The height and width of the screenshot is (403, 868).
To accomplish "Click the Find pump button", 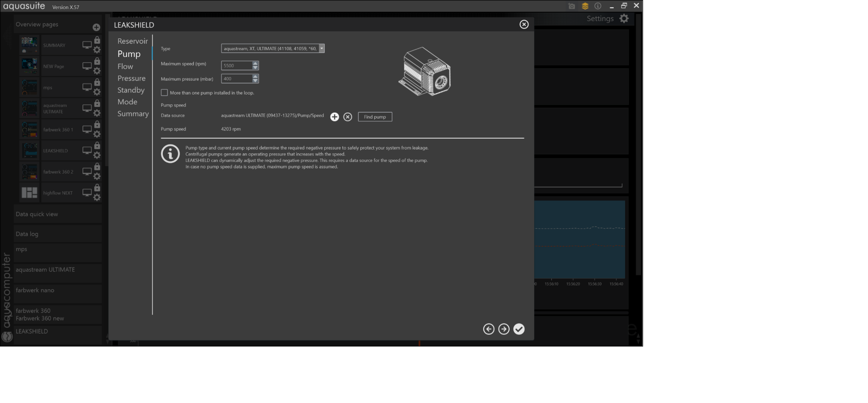I will point(375,117).
